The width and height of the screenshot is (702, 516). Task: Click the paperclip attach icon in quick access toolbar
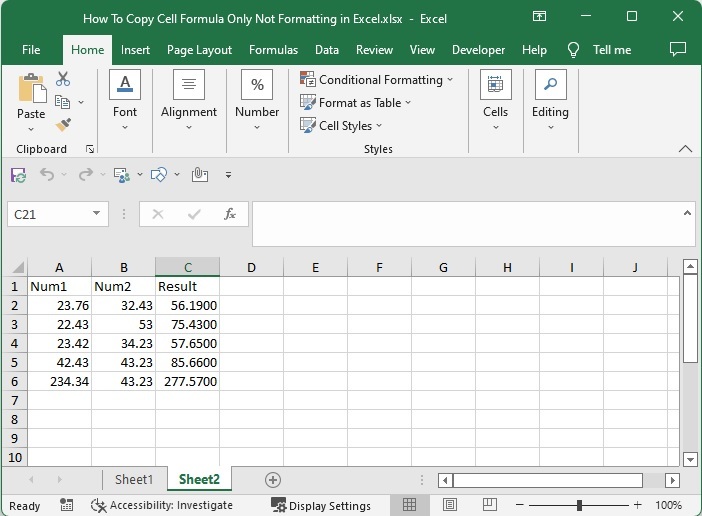[199, 175]
